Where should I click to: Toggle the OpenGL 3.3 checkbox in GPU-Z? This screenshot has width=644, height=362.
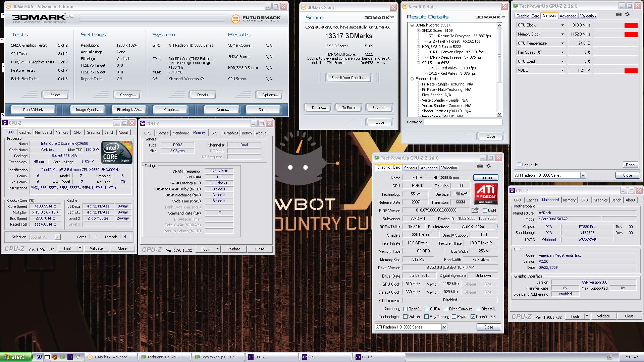[473, 317]
